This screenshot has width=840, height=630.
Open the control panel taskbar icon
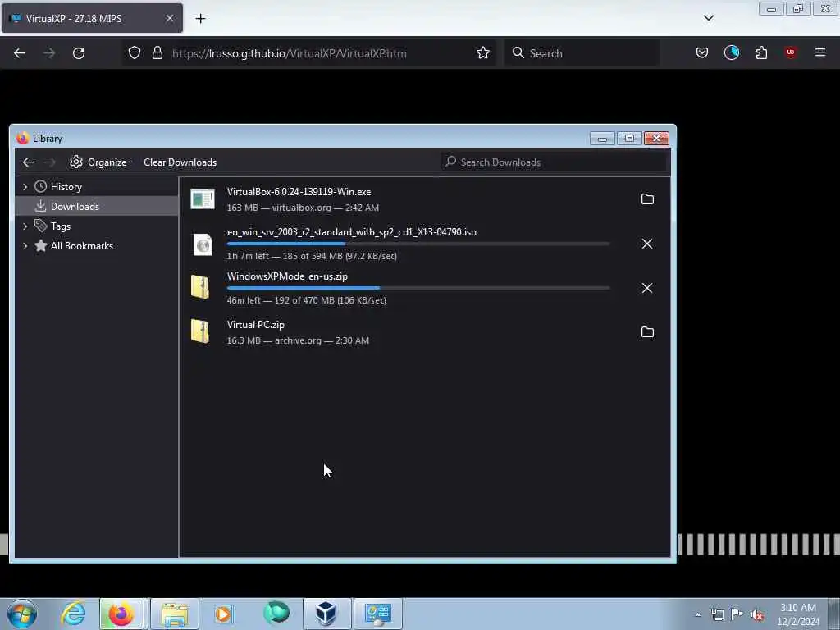pyautogui.click(x=378, y=614)
